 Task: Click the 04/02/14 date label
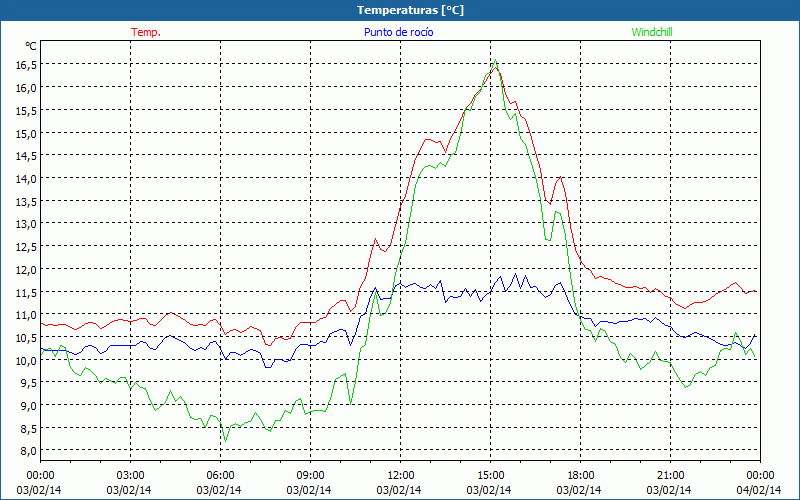759,490
